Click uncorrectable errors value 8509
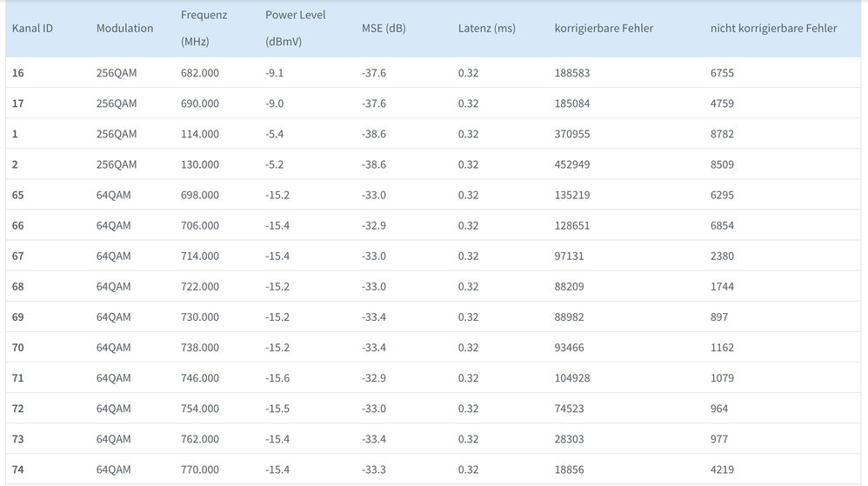The image size is (868, 486). pyautogui.click(x=723, y=164)
